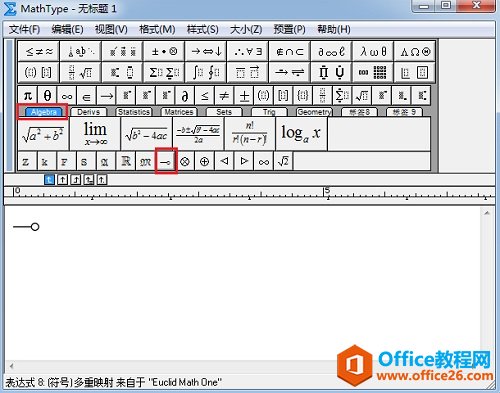Insert the left-pointing triangle symbol
This screenshot has width=500, height=393.
[x=224, y=161]
